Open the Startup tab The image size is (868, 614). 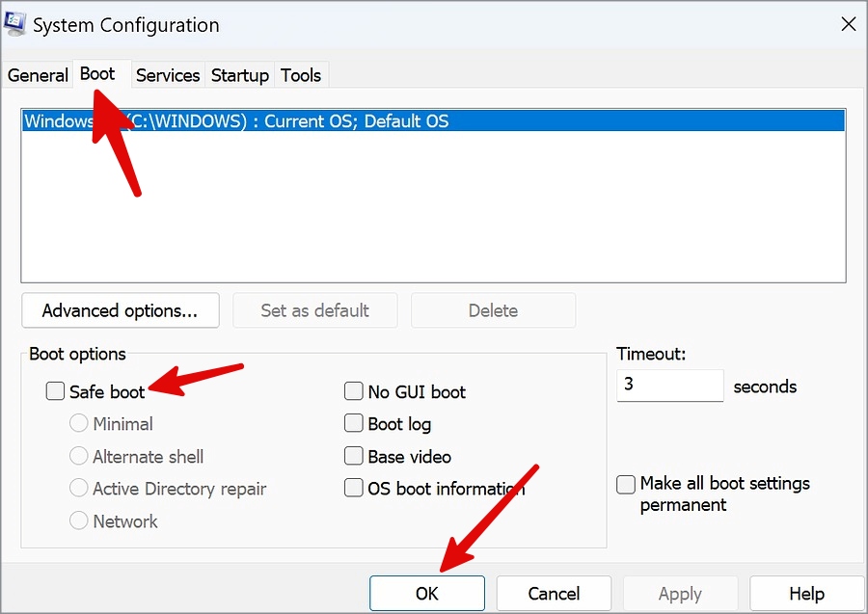[240, 75]
